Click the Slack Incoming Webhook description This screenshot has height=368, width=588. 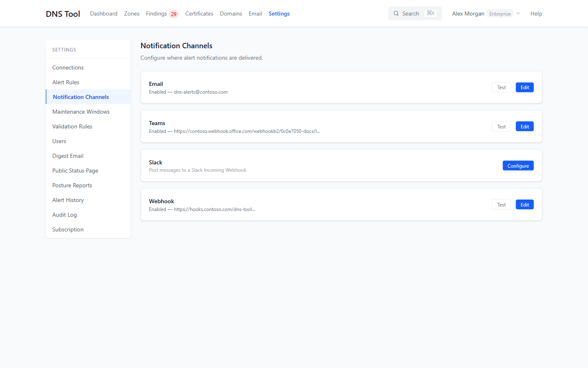pyautogui.click(x=198, y=170)
